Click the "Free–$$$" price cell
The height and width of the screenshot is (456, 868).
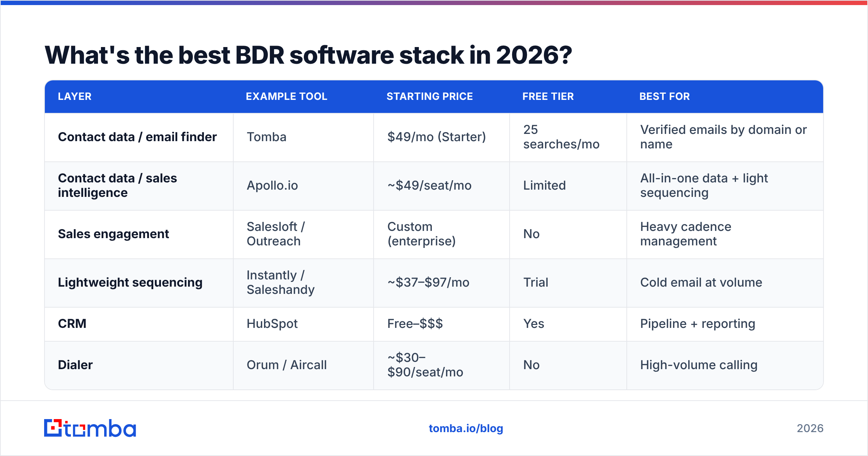coord(442,324)
